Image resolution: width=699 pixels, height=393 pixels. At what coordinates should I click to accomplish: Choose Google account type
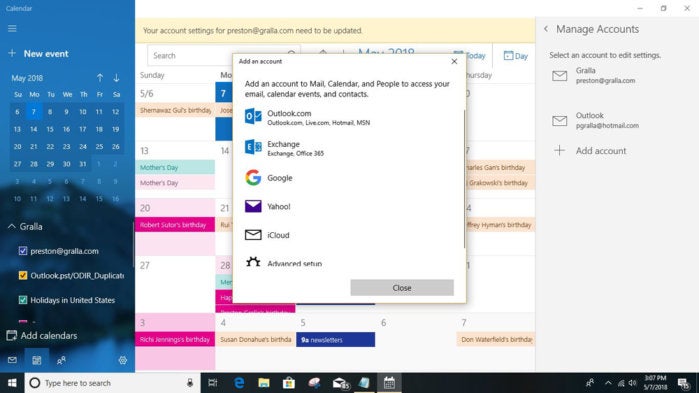click(x=349, y=178)
